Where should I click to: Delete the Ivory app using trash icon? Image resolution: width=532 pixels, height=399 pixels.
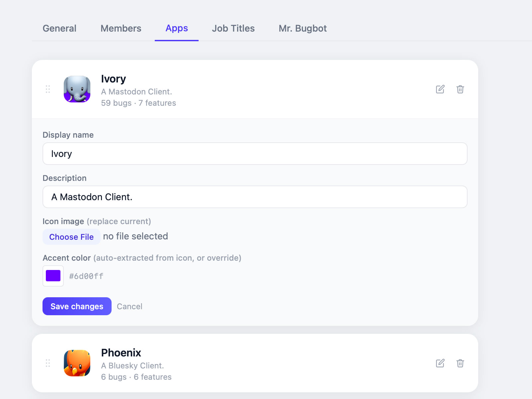click(x=460, y=89)
